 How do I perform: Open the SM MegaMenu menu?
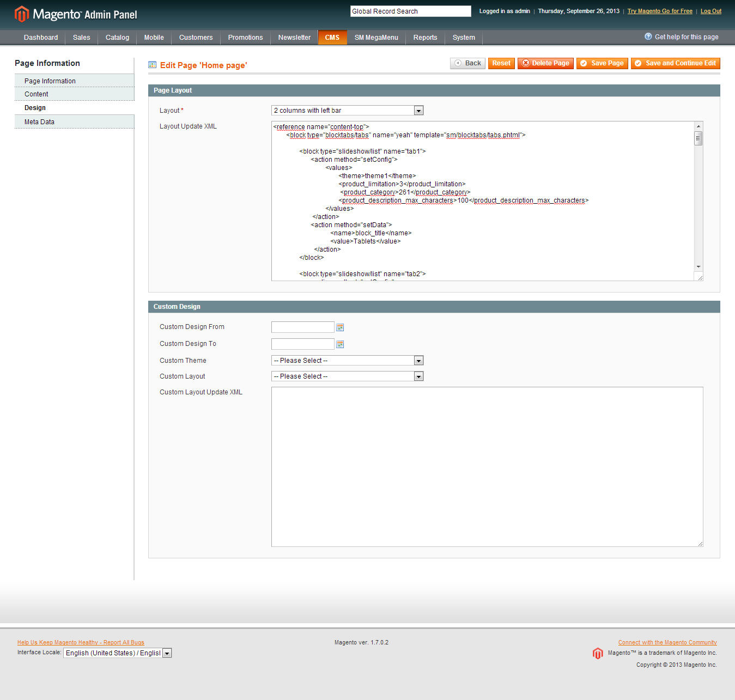pyautogui.click(x=376, y=38)
